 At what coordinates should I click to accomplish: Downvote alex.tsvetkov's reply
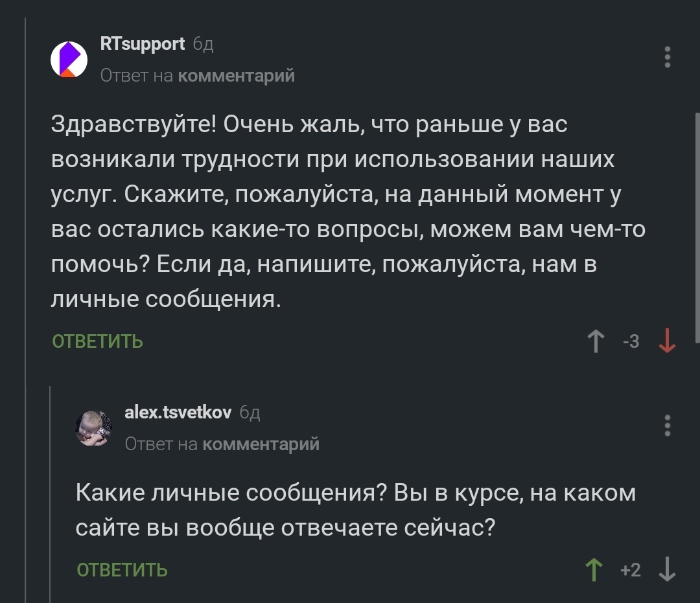pos(667,570)
